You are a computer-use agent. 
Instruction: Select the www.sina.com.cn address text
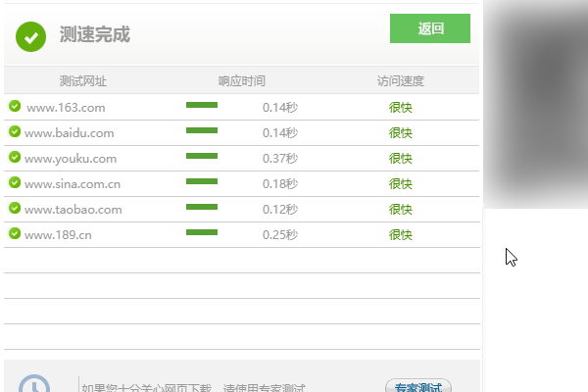point(73,184)
